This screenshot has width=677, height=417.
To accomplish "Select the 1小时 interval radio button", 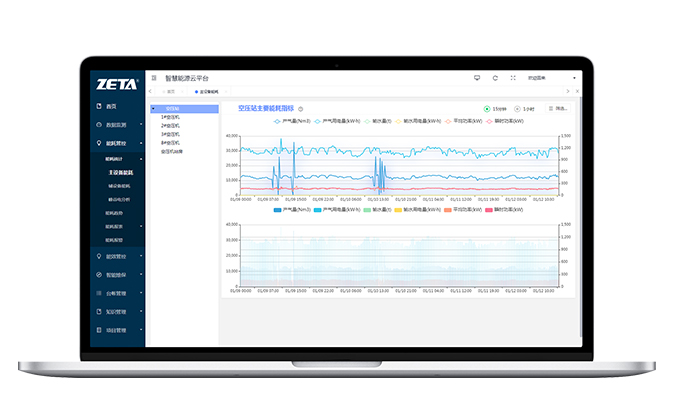I will click(519, 108).
